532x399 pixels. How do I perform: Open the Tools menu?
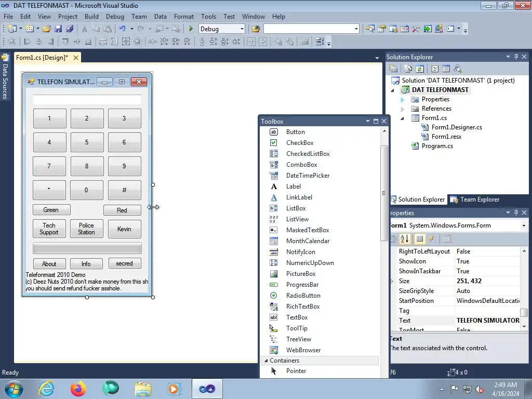(208, 16)
